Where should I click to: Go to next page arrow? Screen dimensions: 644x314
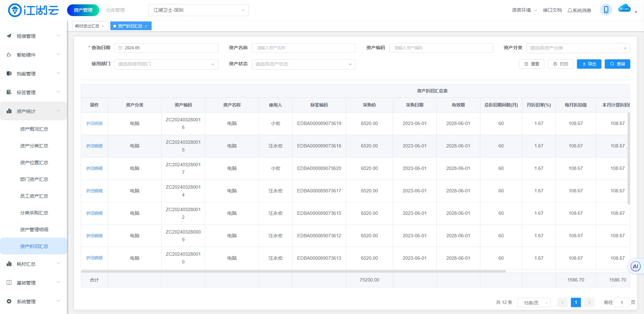click(x=589, y=302)
